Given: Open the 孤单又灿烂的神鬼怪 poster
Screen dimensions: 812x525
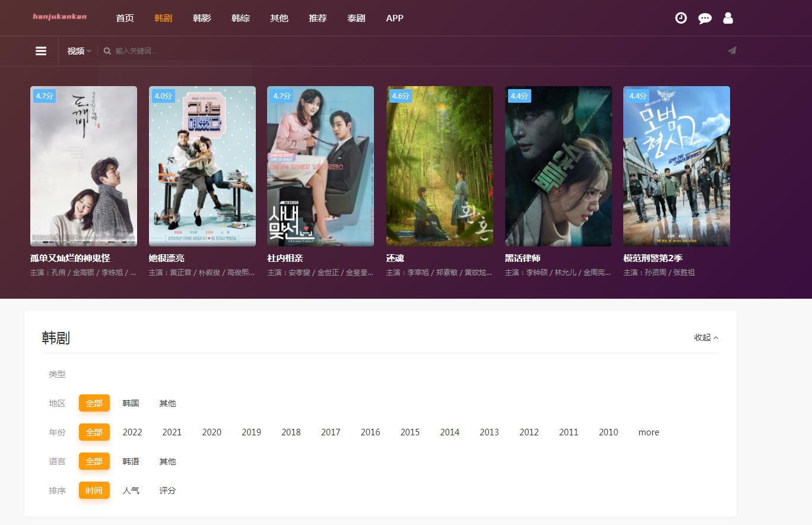Looking at the screenshot, I should (x=84, y=166).
